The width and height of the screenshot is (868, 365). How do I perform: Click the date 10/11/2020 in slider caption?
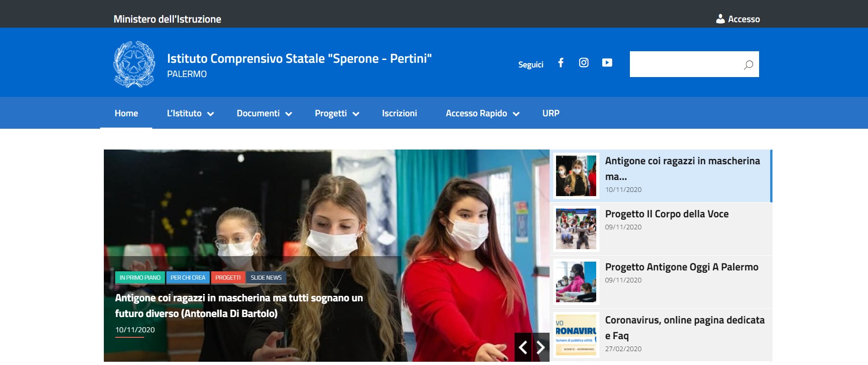click(x=135, y=329)
